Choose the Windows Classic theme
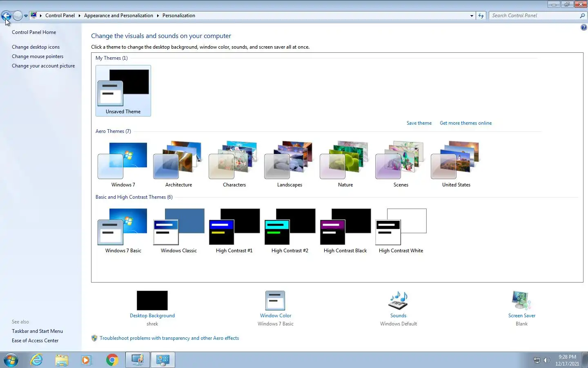The height and width of the screenshot is (368, 588). (x=178, y=231)
